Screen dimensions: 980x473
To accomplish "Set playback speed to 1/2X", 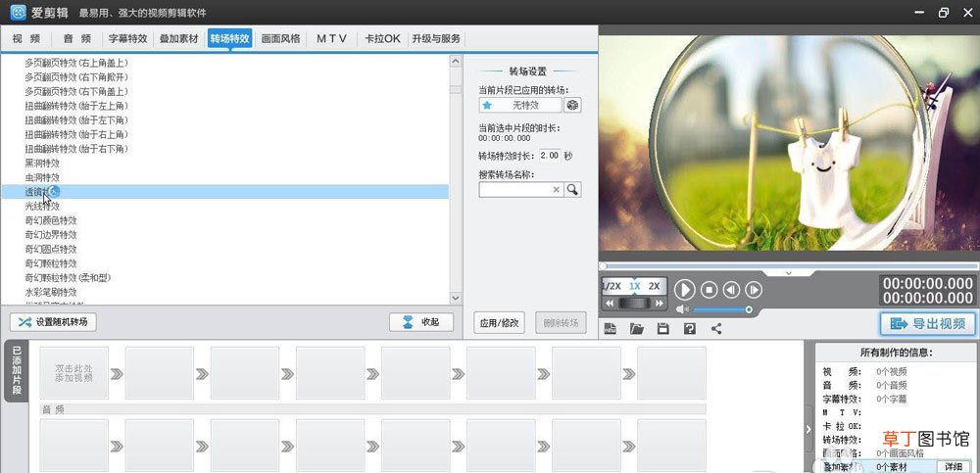I will click(612, 286).
